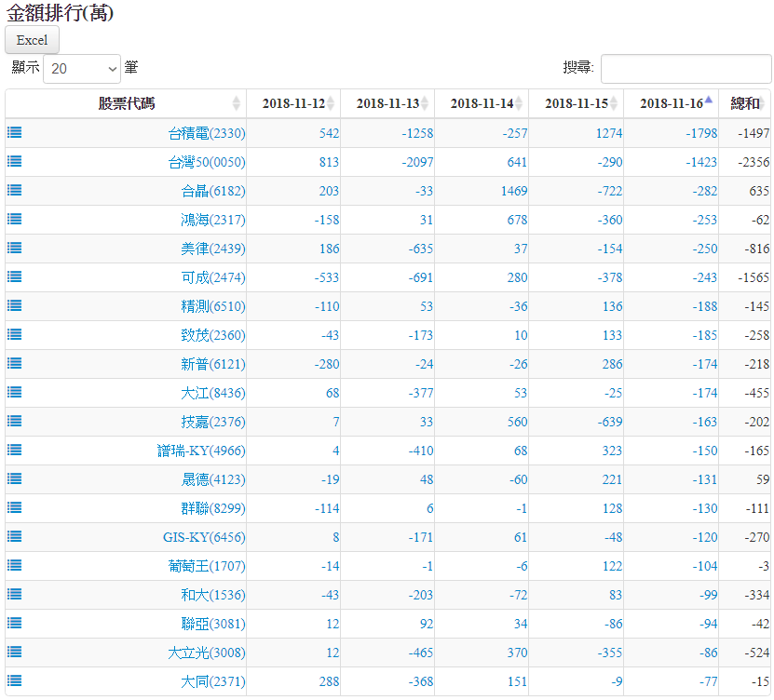Click the list icon beside 台灣50(0050)
Viewport: 774px width, 700px height.
pos(15,162)
